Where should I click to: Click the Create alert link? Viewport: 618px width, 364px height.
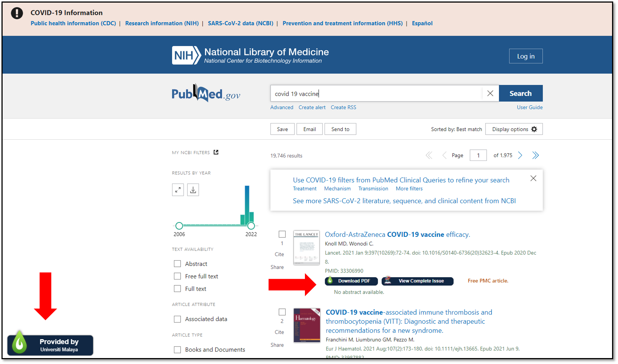pos(312,107)
